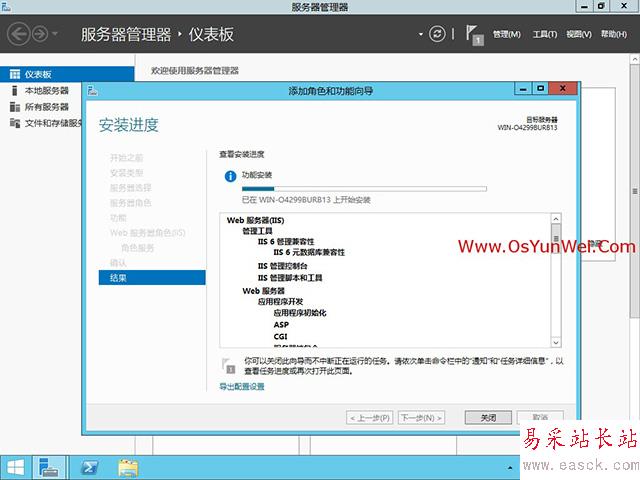Click IIS 6 元数据库兼容性 entry
The height and width of the screenshot is (480, 640).
[309, 252]
